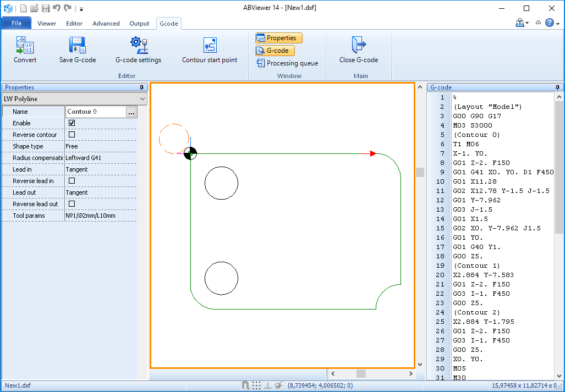The width and height of the screenshot is (565, 392).
Task: Click the Close G-code icon
Action: pyautogui.click(x=358, y=45)
